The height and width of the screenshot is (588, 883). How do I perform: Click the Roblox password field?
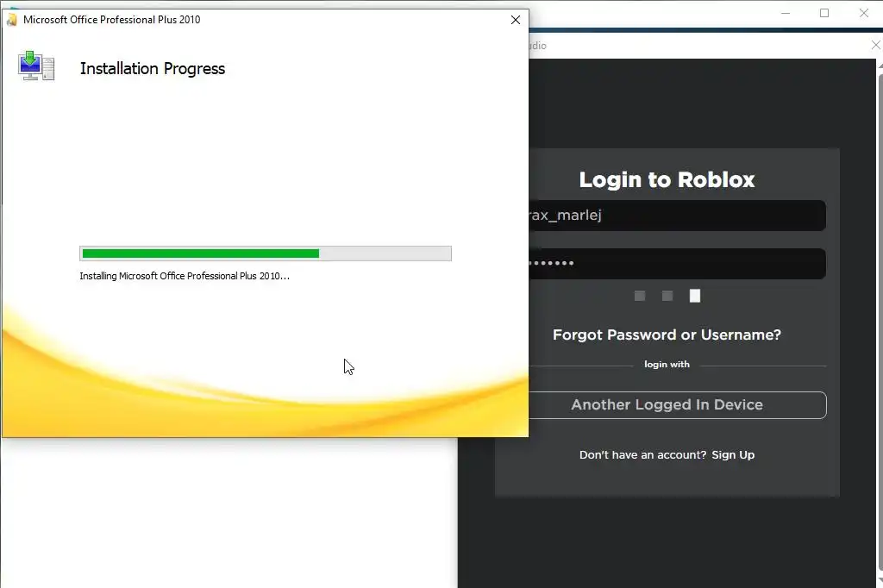[x=677, y=264]
